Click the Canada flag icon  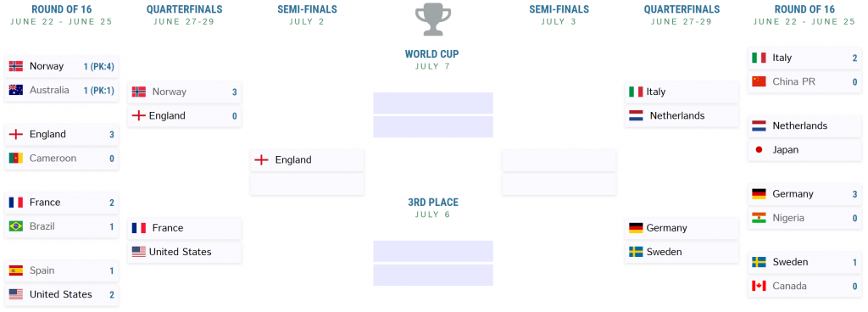tap(759, 286)
